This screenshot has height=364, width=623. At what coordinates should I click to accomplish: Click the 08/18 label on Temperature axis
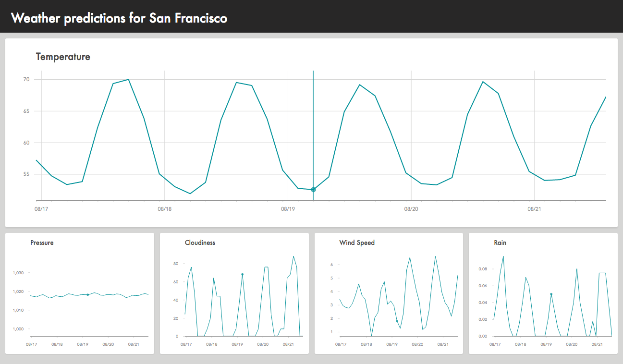coord(164,209)
